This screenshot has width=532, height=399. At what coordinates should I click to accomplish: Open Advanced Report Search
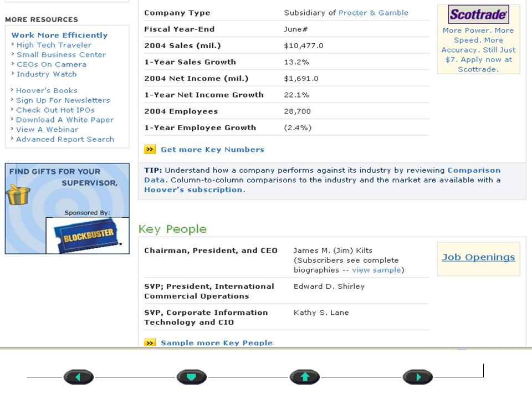click(x=65, y=140)
